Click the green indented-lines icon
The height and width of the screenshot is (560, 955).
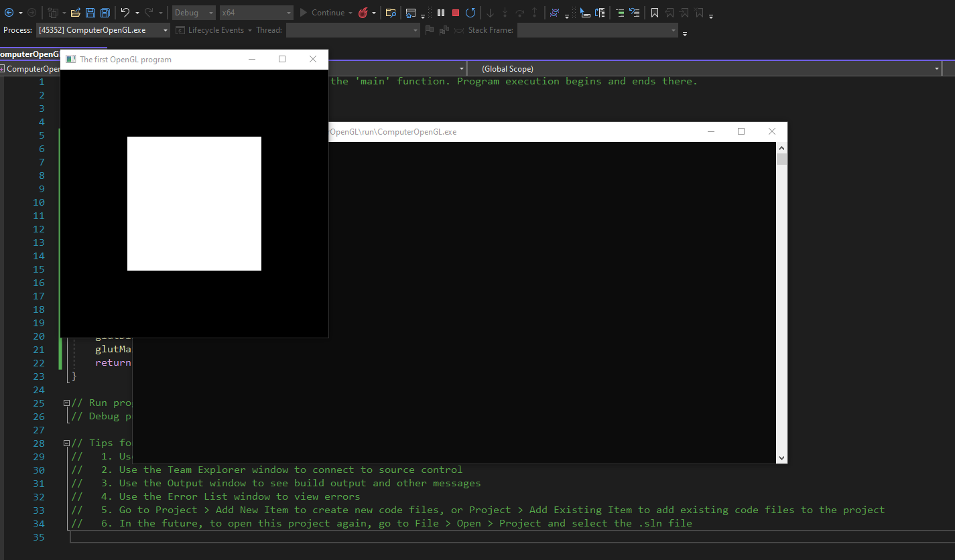620,13
